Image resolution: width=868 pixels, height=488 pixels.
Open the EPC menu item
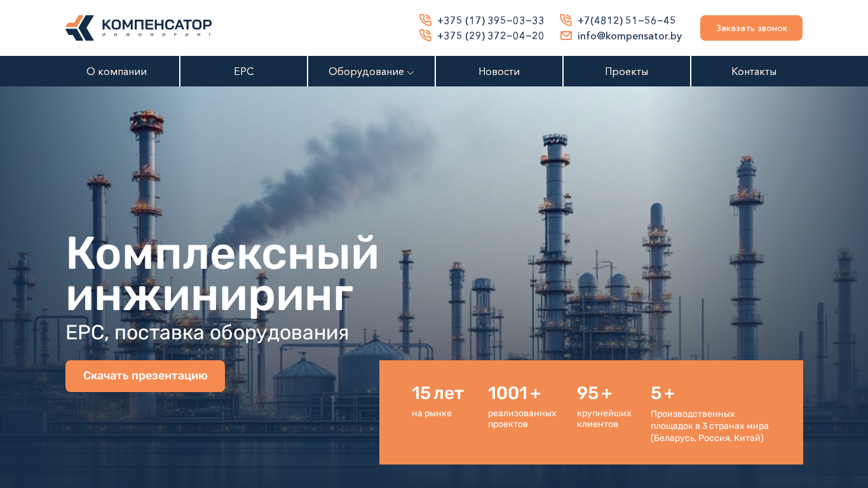244,71
